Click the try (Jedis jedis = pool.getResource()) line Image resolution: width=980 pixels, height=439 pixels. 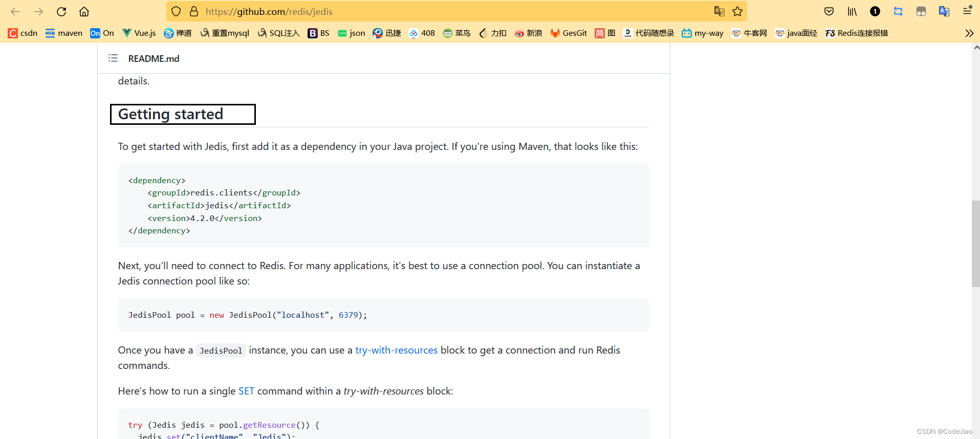[224, 425]
